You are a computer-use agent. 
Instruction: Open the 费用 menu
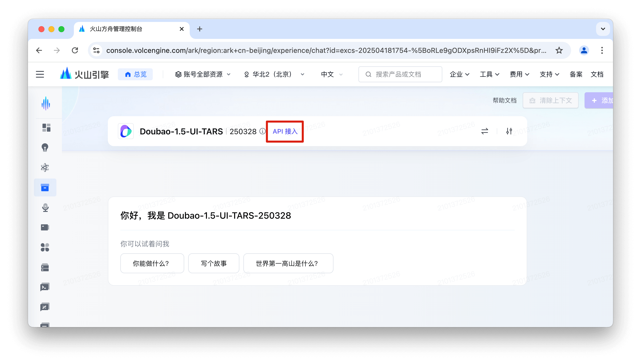[x=519, y=74]
